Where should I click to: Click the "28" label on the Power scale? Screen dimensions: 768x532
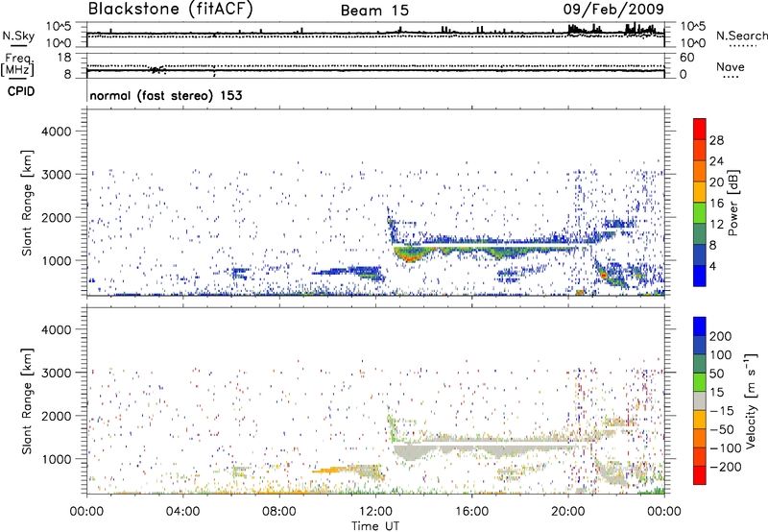pos(716,140)
